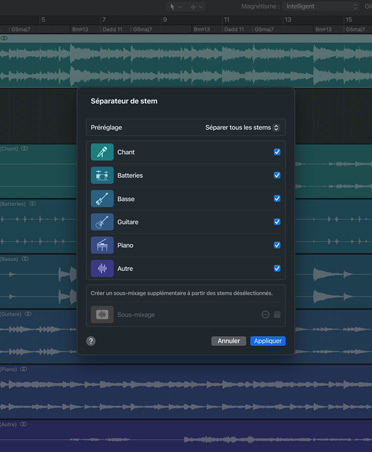The width and height of the screenshot is (372, 452).
Task: Uncheck the Chant stem checkbox
Action: click(x=277, y=152)
